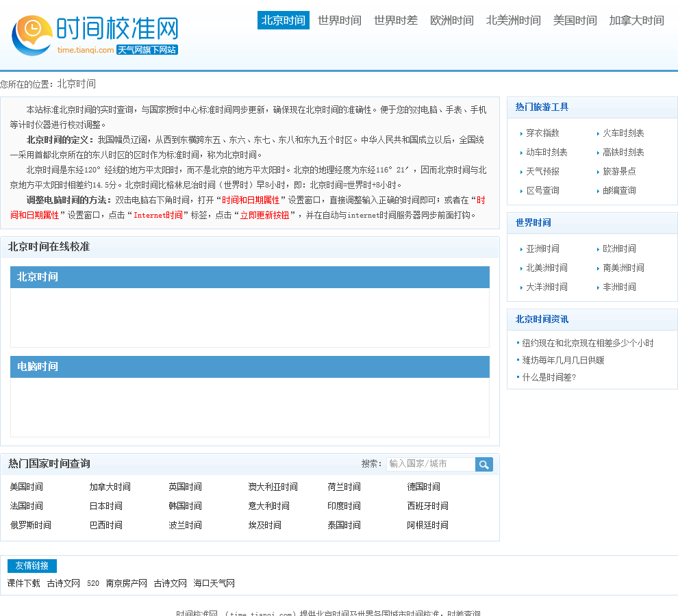Click the 天气网旗下网站 badge

click(147, 50)
